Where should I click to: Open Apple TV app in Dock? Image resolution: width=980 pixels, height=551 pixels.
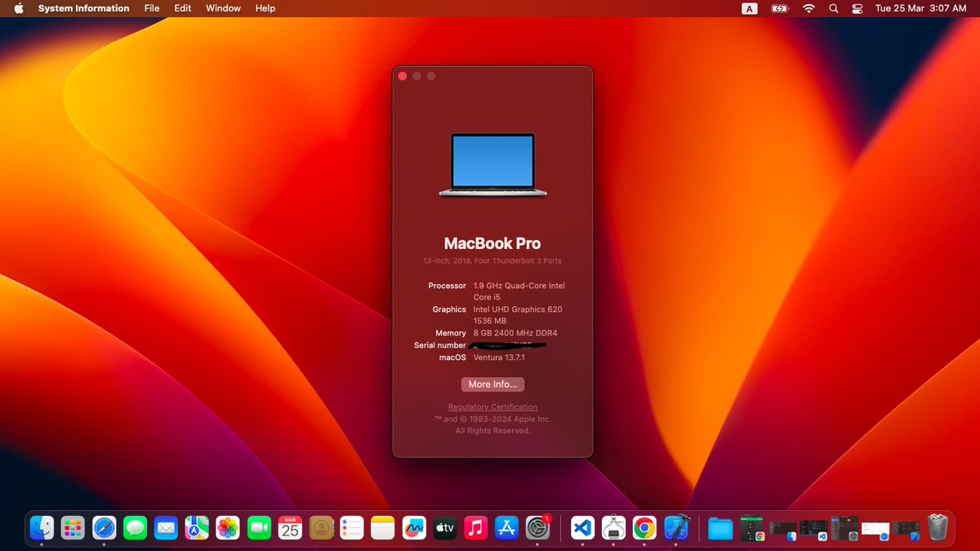pos(444,528)
